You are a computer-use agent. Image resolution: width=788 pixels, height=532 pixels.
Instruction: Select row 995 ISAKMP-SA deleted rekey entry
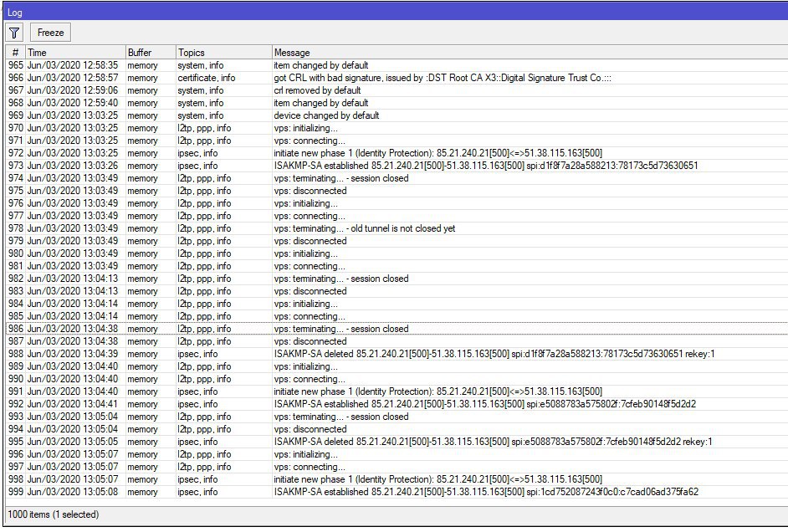397,442
